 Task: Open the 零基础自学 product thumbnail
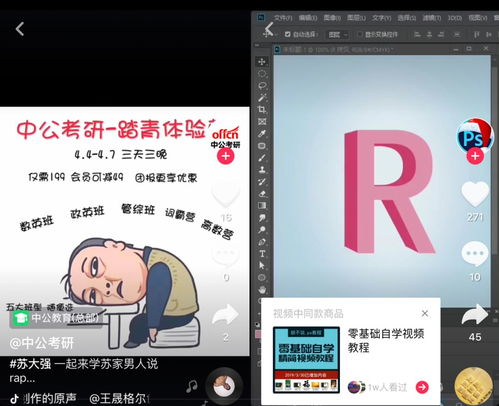click(x=306, y=360)
